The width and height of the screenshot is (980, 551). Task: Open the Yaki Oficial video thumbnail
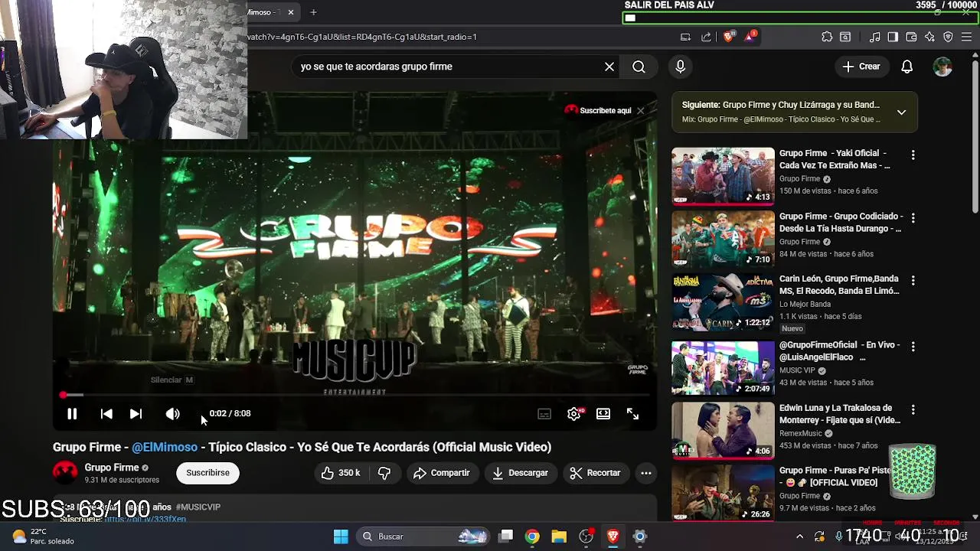pyautogui.click(x=723, y=175)
